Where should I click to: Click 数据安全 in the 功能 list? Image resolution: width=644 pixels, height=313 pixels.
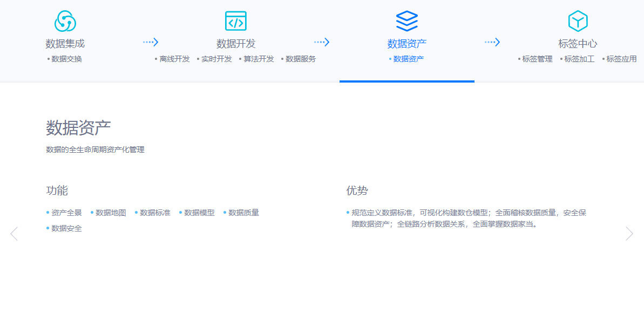point(66,228)
